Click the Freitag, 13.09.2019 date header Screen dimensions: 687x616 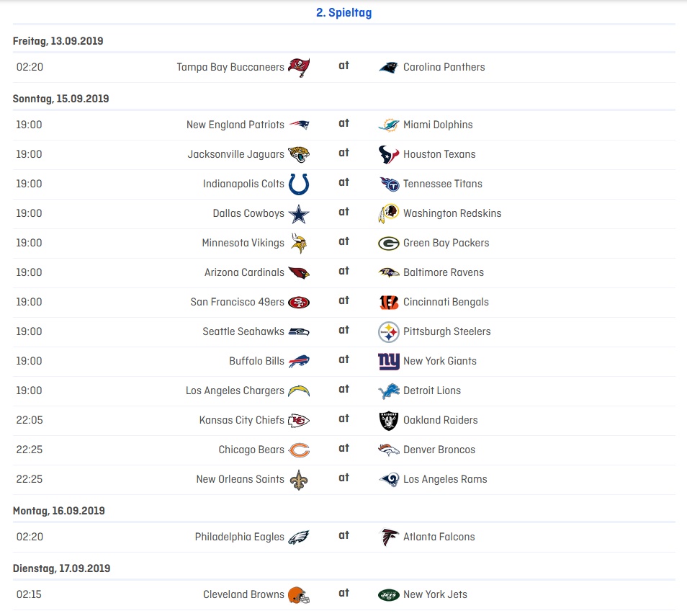58,41
